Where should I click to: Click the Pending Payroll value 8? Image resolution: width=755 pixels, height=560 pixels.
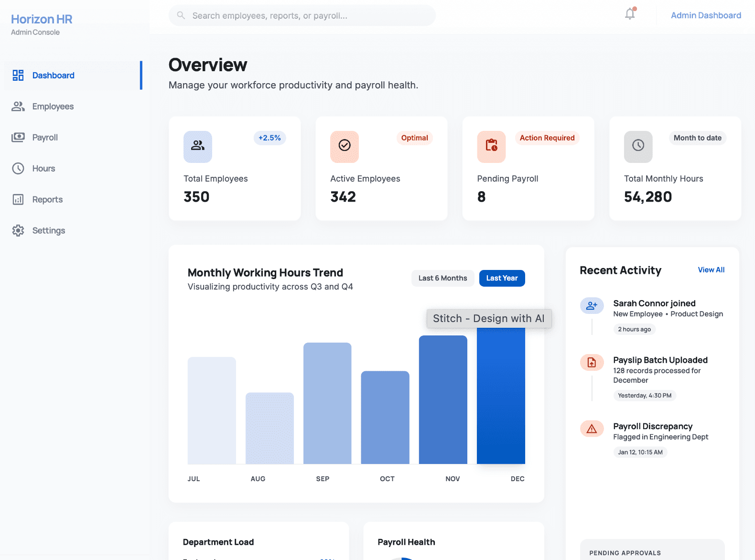click(x=481, y=197)
